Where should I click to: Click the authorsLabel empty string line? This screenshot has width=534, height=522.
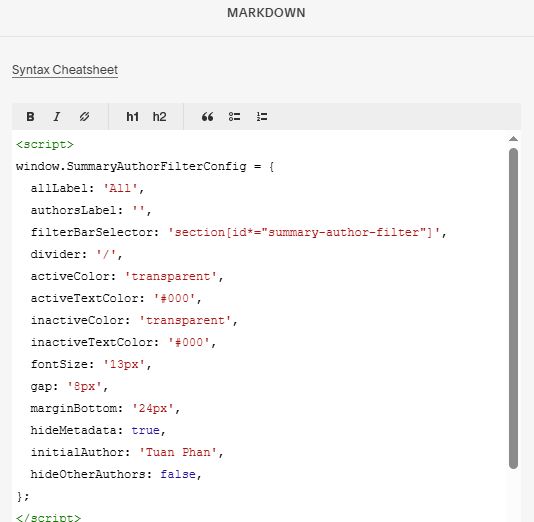(91, 210)
